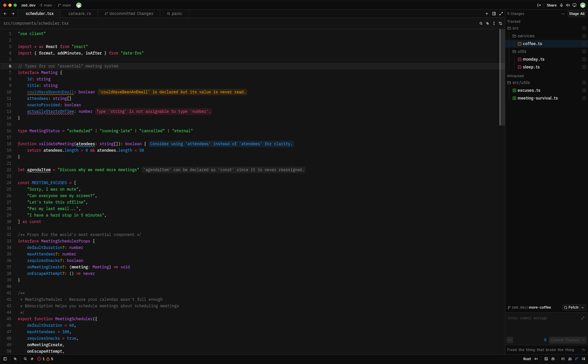
Task: Switch to the catware.rs tab
Action: tap(80, 14)
